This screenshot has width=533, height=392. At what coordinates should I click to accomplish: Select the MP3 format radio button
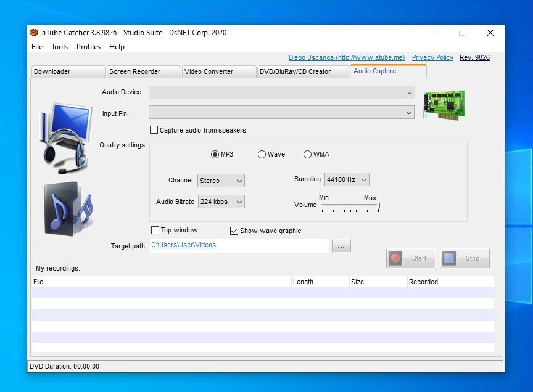215,154
